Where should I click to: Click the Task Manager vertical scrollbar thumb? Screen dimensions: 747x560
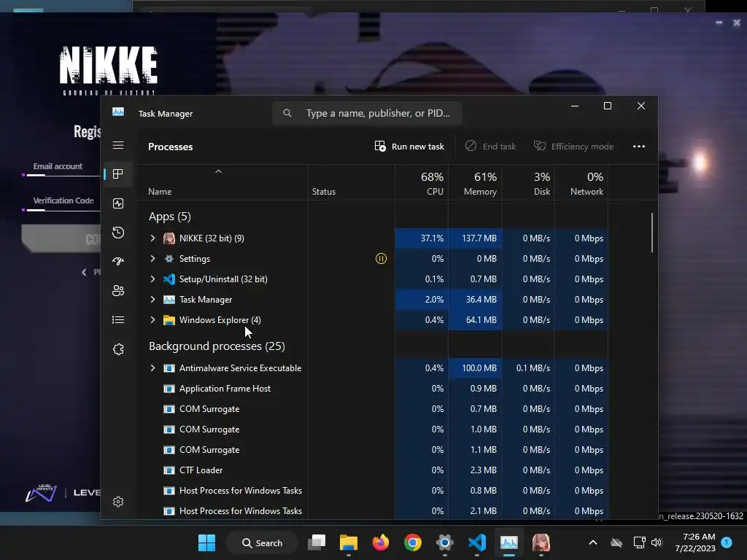(651, 233)
